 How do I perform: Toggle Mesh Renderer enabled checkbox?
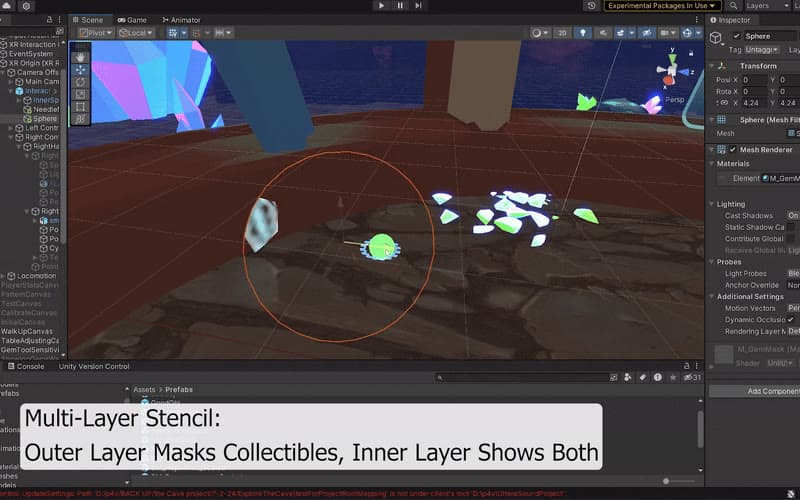point(733,149)
